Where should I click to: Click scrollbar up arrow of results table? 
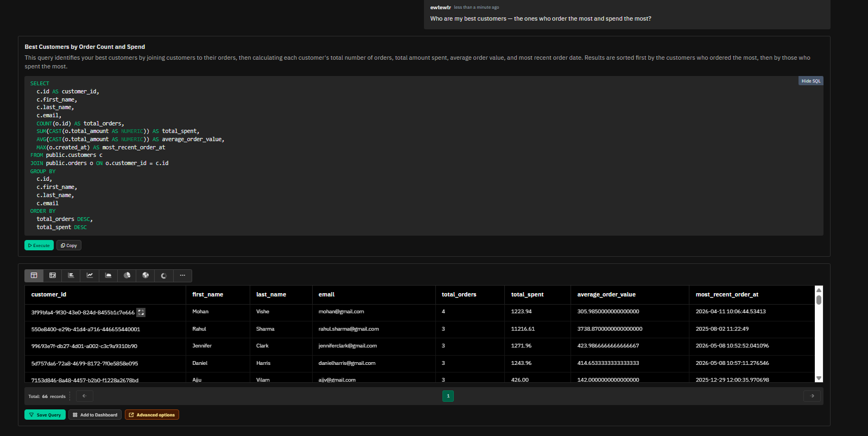[x=819, y=289]
